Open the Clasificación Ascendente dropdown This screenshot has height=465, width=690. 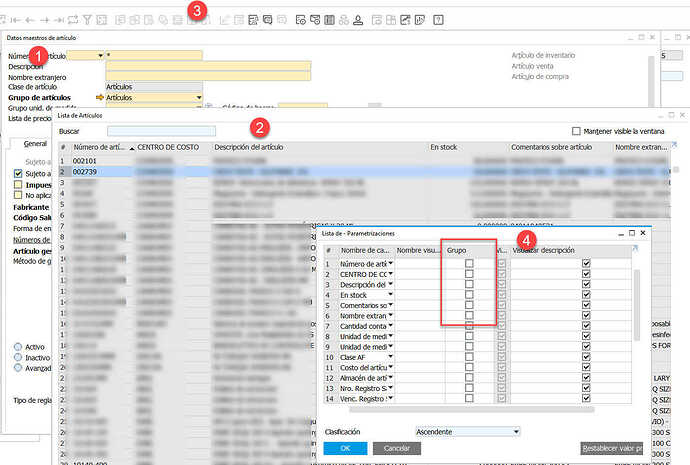(516, 431)
